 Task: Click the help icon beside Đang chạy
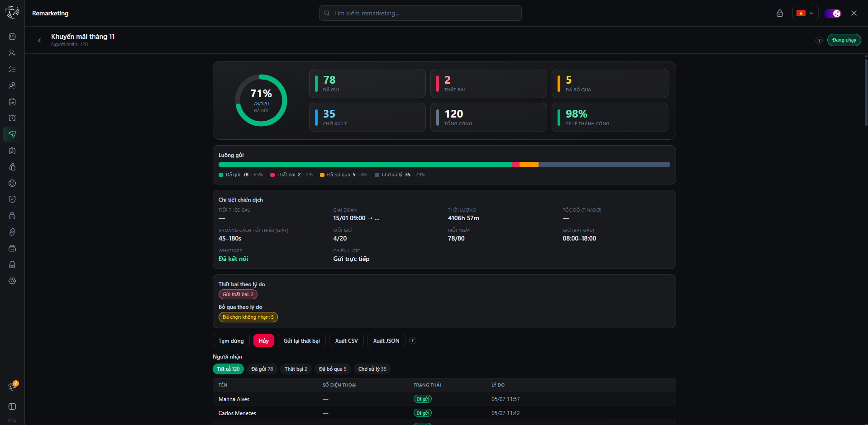click(x=819, y=40)
